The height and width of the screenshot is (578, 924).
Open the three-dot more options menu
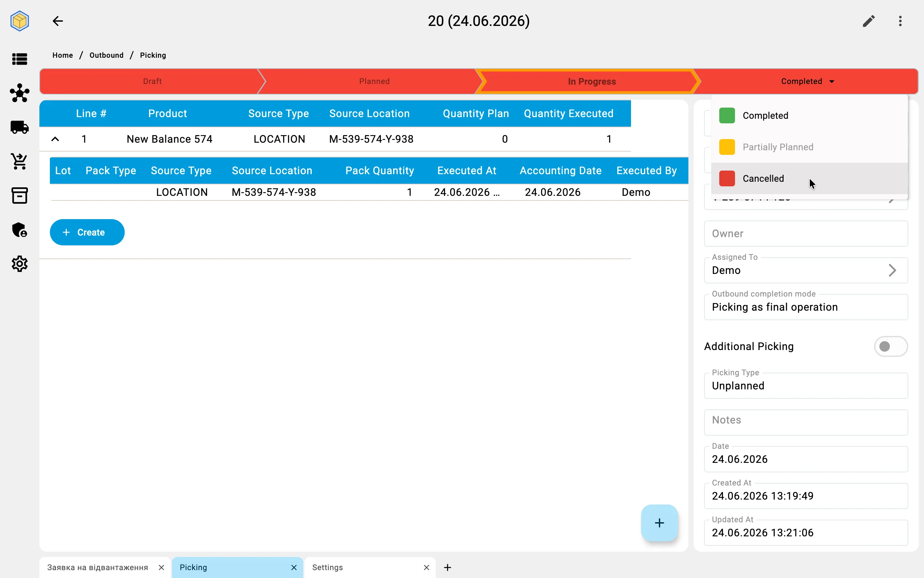pyautogui.click(x=900, y=21)
